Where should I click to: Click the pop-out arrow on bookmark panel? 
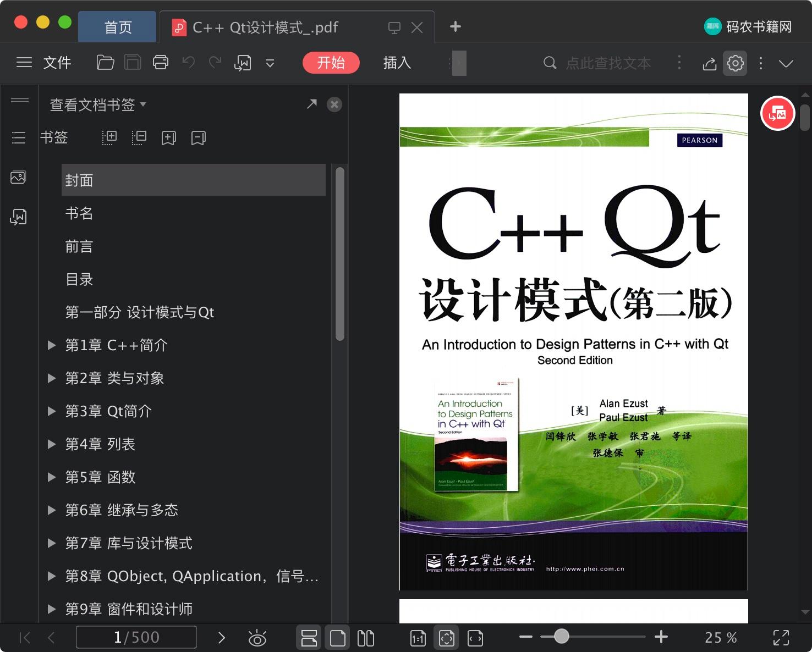click(x=312, y=104)
